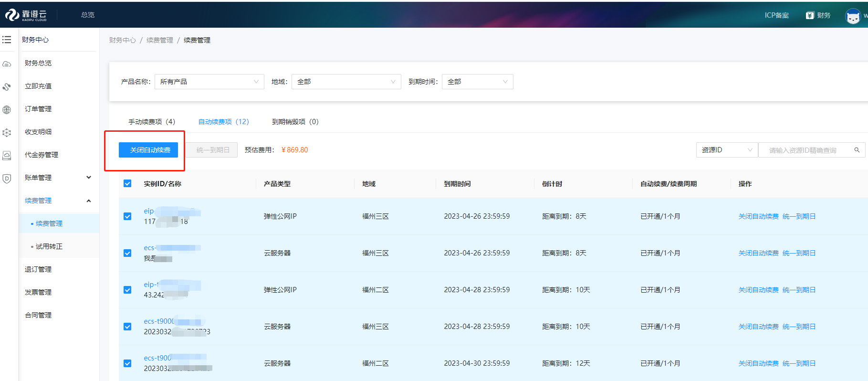Open the cloud disk storage sidebar icon
The height and width of the screenshot is (381, 868).
7,156
